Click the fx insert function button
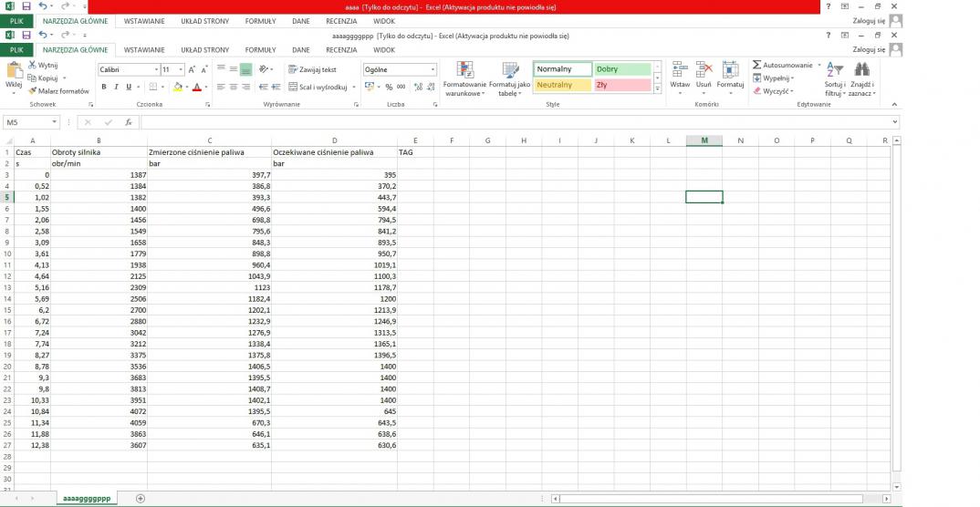 pos(128,122)
